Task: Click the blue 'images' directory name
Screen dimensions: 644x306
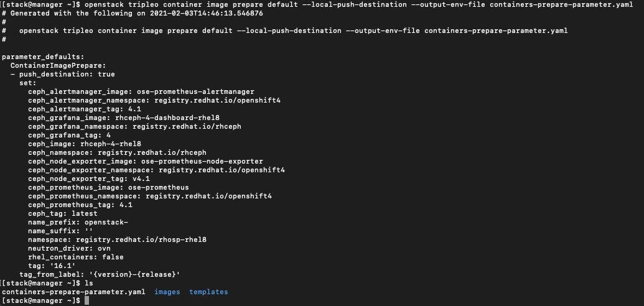Action: click(x=167, y=292)
